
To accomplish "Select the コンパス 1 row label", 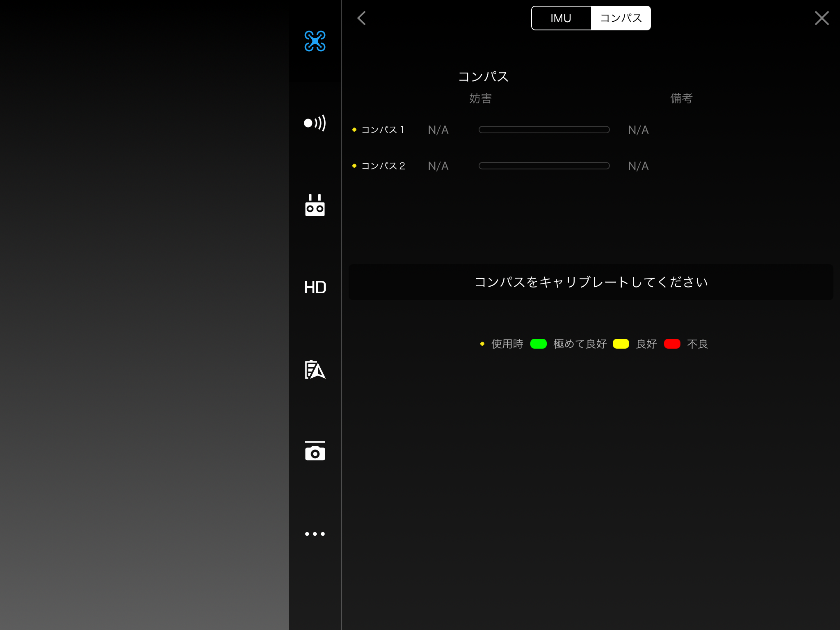I will pyautogui.click(x=382, y=130).
